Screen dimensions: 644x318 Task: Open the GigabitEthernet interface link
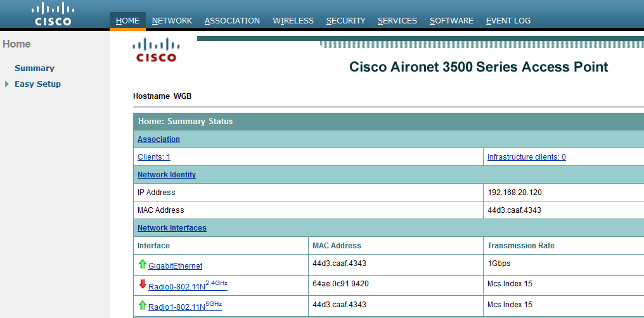coord(175,266)
